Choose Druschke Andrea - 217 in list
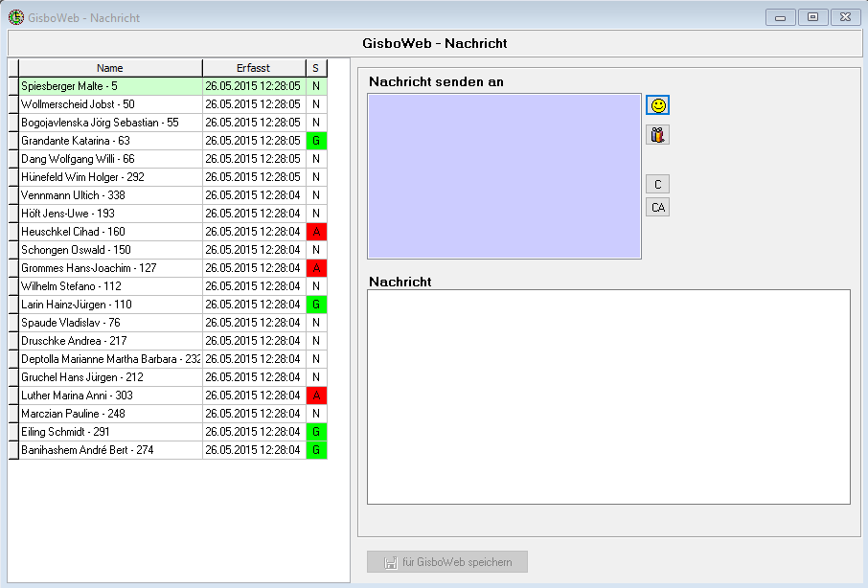The image size is (868, 588). [110, 341]
